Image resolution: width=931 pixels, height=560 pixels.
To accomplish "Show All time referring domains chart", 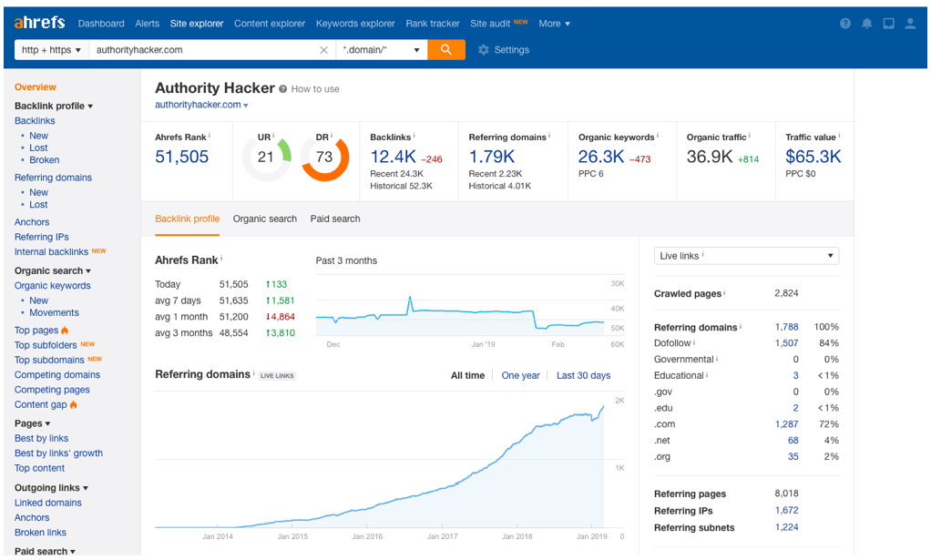I will [x=467, y=375].
